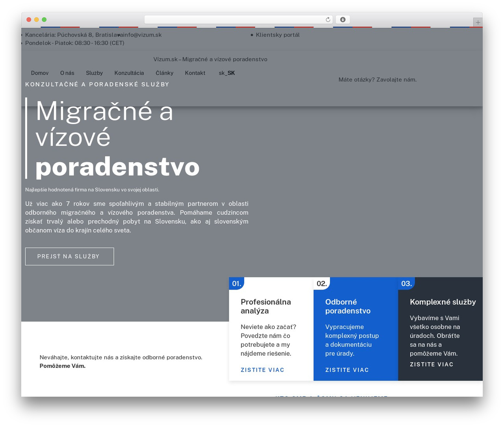Select the Profesionálna analýza heading
The image size is (504, 427).
coord(266,306)
